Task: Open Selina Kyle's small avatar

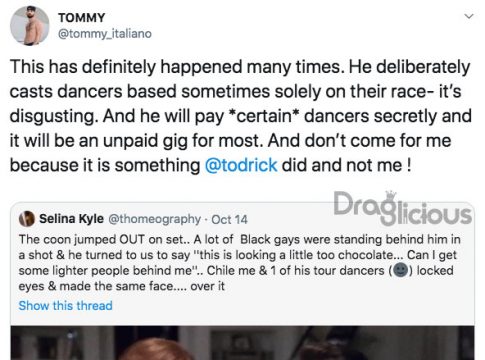Action: [27, 219]
